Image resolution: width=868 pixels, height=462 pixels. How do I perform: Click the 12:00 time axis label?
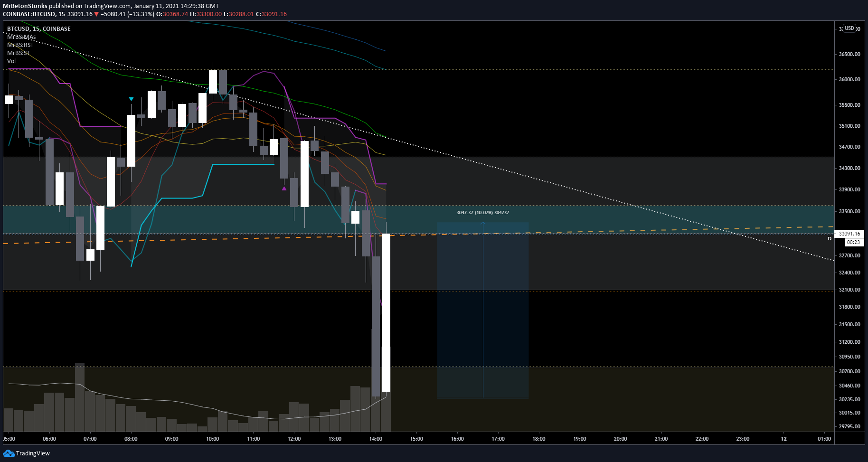(x=294, y=439)
